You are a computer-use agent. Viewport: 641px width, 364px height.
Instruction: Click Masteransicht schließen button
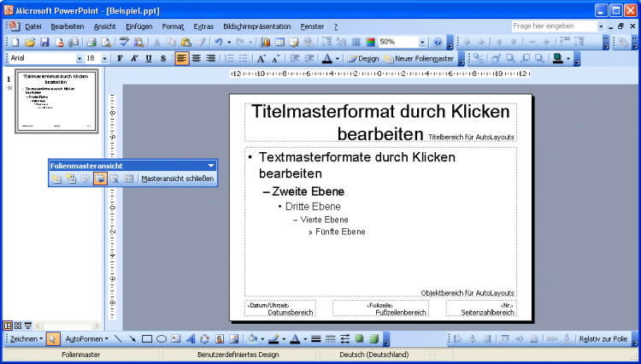177,179
